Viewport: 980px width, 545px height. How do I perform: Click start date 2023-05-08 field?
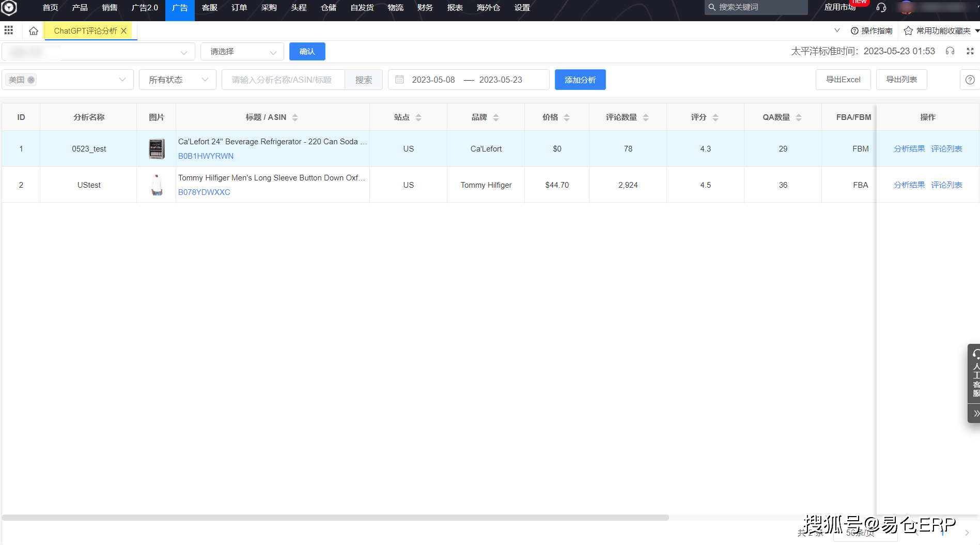pyautogui.click(x=433, y=80)
